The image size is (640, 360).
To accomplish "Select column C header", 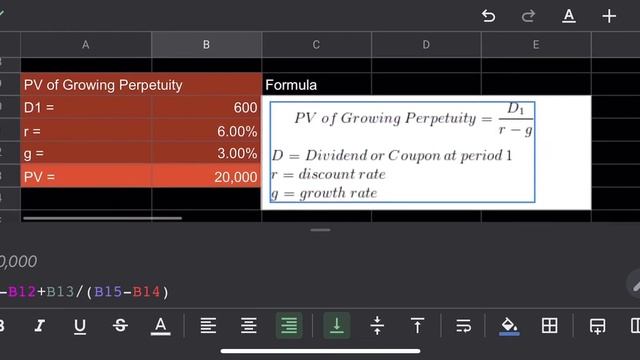I will 316,44.
